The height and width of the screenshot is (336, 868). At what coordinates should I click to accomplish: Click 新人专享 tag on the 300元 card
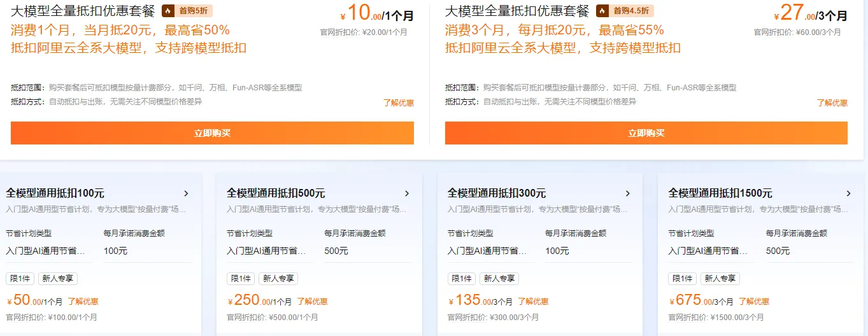tap(500, 279)
